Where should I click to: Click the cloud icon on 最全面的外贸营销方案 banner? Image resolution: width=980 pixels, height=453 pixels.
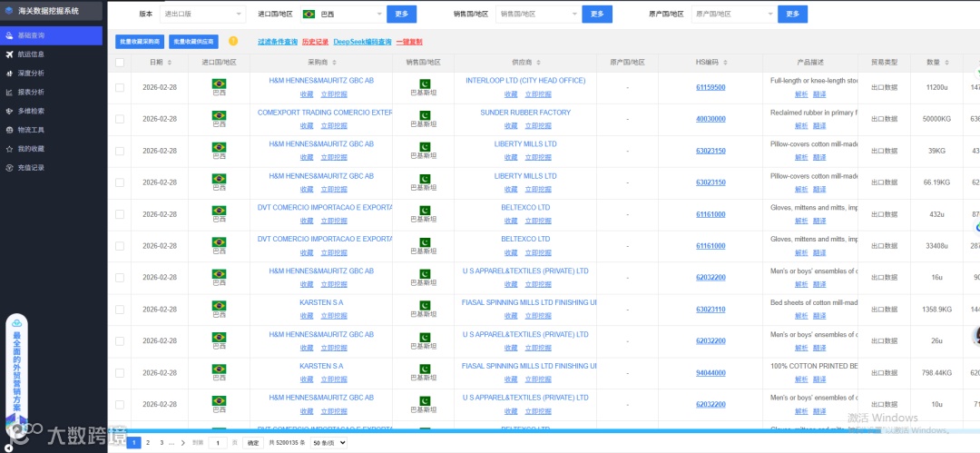(17, 323)
